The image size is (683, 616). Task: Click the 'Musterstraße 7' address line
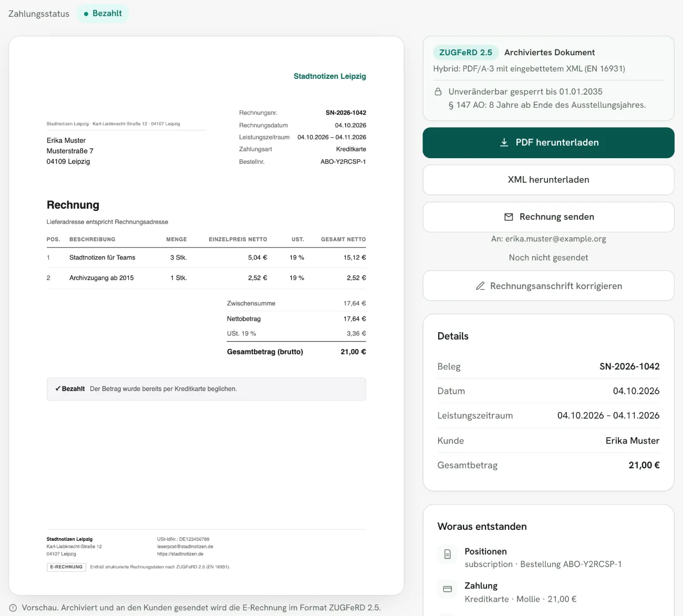(70, 151)
